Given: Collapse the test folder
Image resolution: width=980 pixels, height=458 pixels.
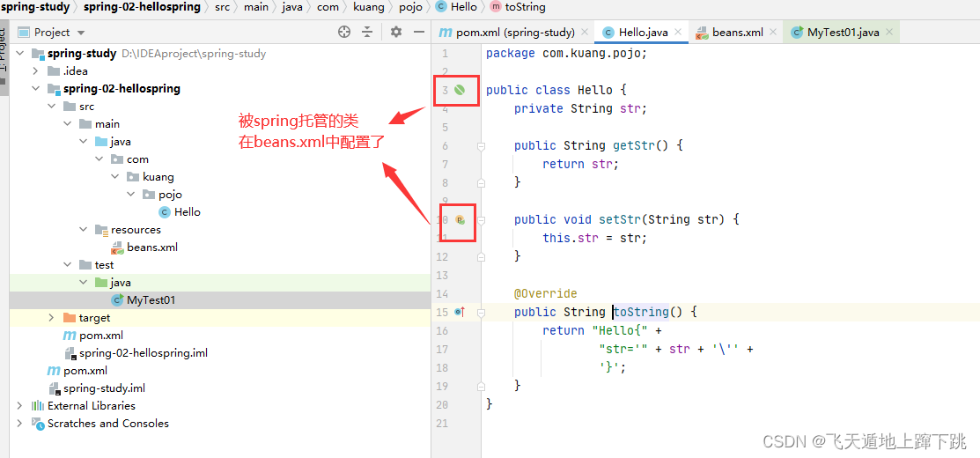Looking at the screenshot, I should point(68,265).
